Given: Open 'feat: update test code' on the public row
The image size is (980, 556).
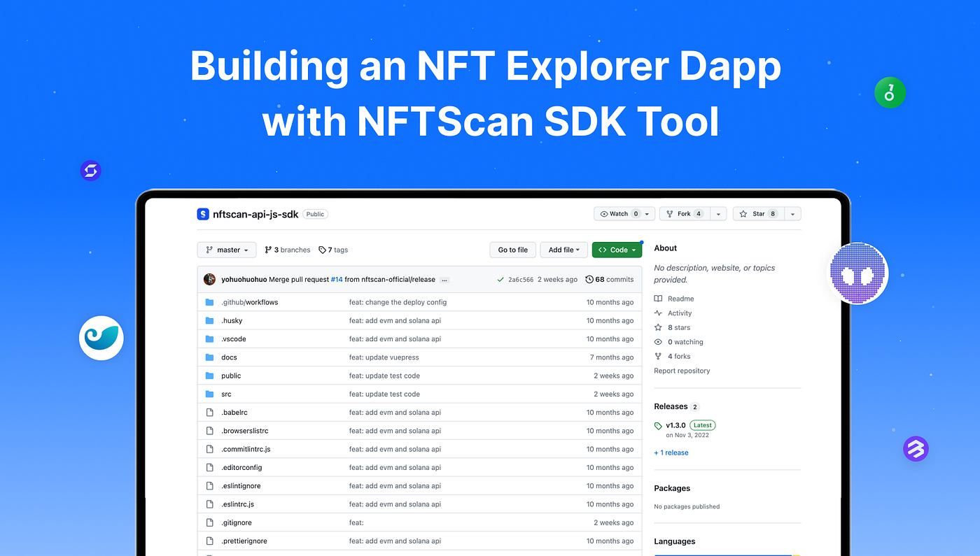Looking at the screenshot, I should pyautogui.click(x=384, y=376).
